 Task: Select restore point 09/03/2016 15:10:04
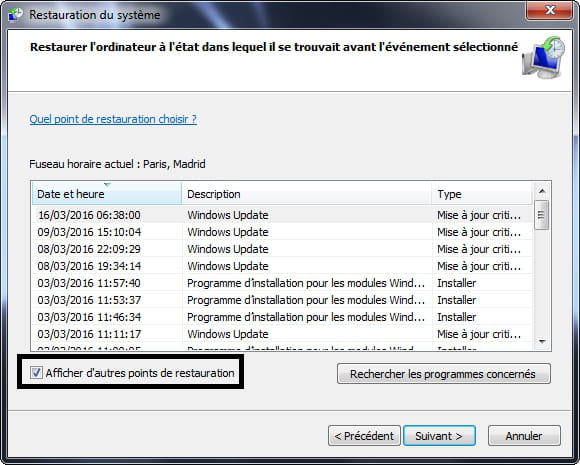(282, 232)
